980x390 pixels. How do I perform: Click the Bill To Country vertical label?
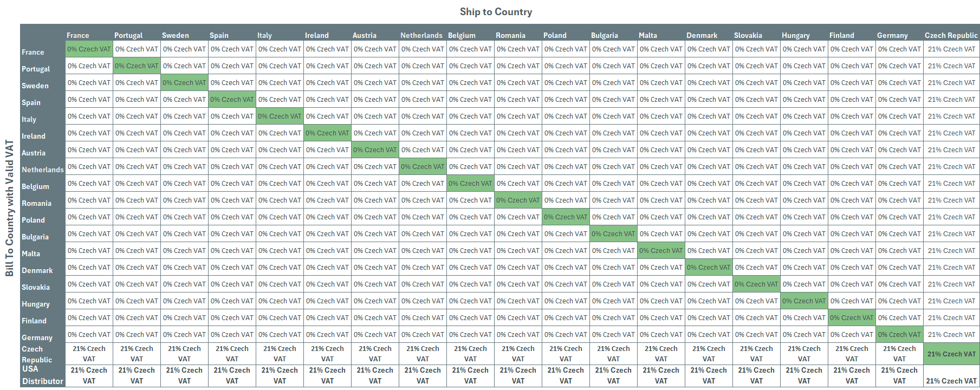pos(10,208)
